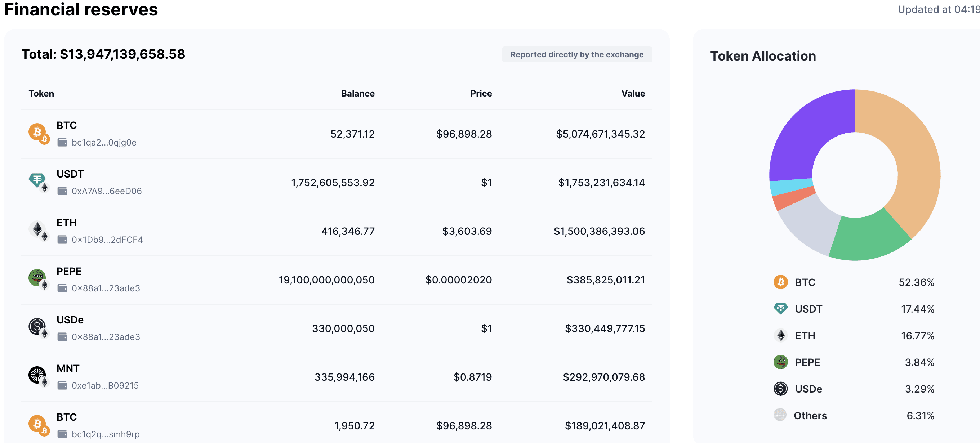Select the cyan donut chart segment

(790, 186)
